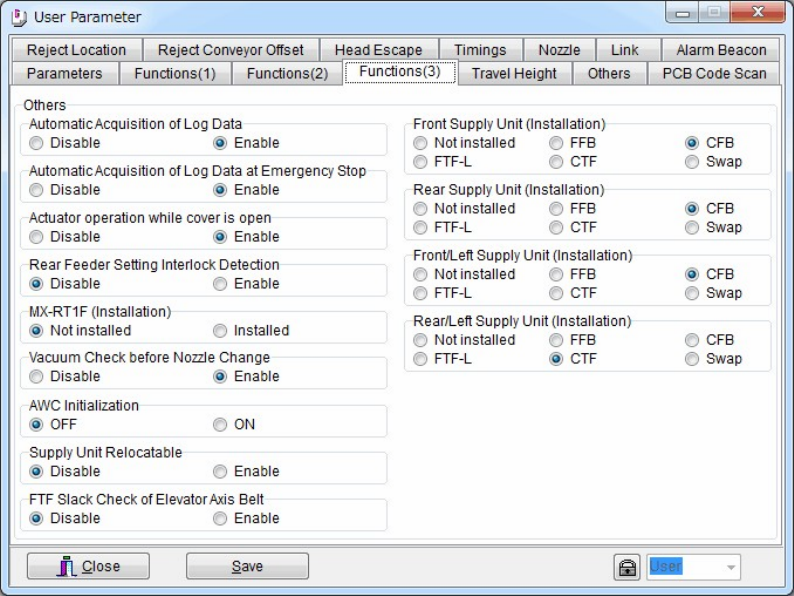Open the PCB Code Scan tab
The width and height of the screenshot is (794, 596).
[714, 73]
